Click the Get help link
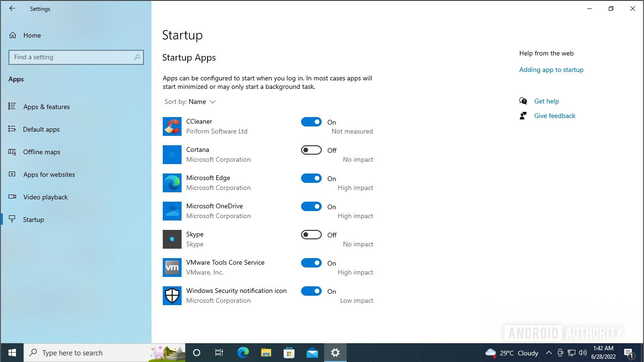The width and height of the screenshot is (644, 362). point(547,101)
